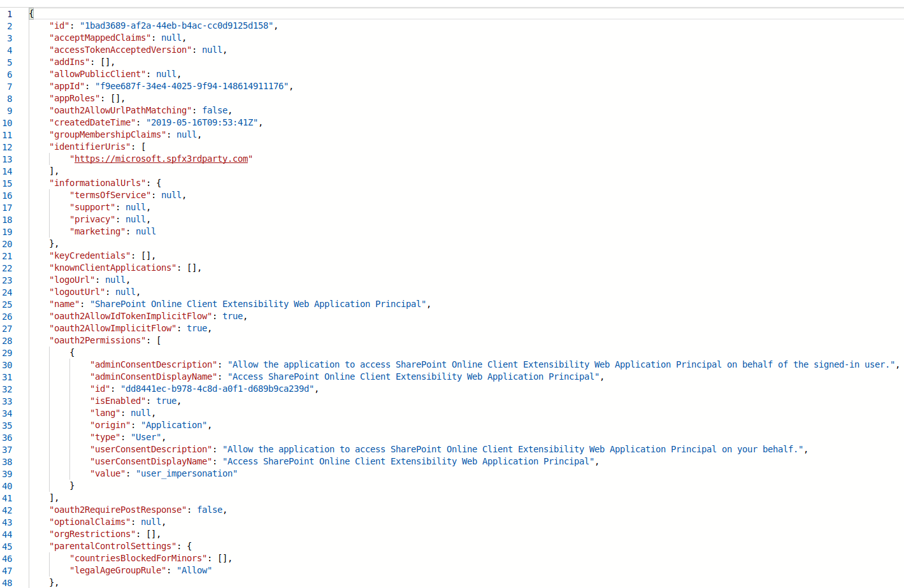Viewport: 904px width, 588px height.
Task: Select the "oauth2AllowUrlPathMatching" key
Action: click(120, 110)
